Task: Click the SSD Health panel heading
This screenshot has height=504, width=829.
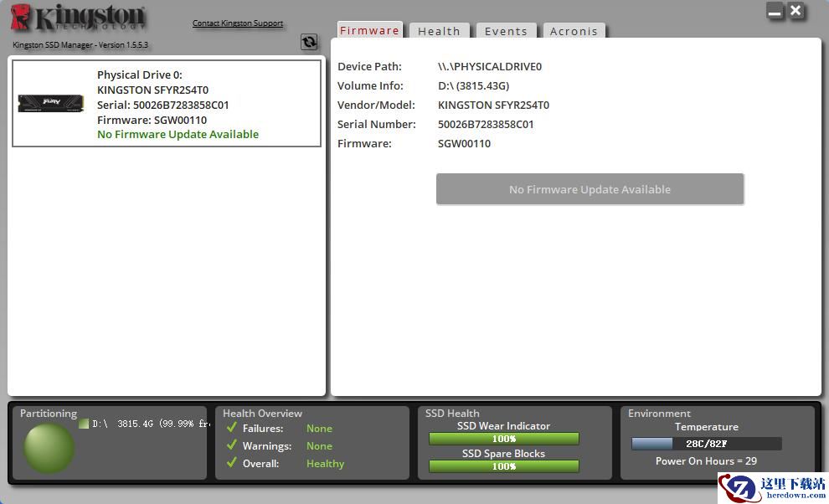Action: (x=452, y=413)
